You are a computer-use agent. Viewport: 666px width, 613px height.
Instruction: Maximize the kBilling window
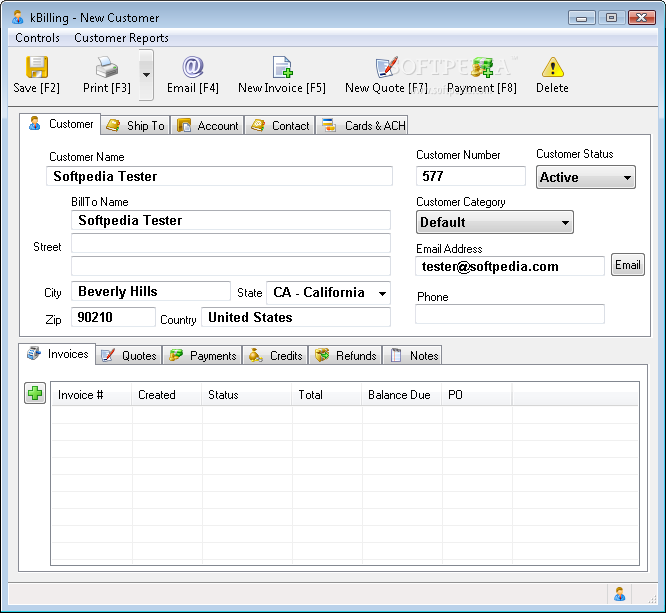(x=611, y=18)
